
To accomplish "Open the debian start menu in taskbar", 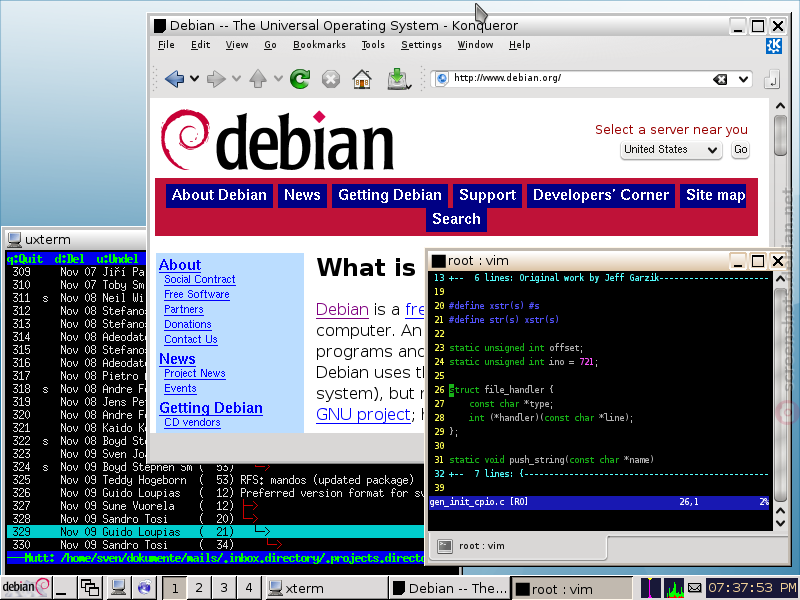I will 26,587.
